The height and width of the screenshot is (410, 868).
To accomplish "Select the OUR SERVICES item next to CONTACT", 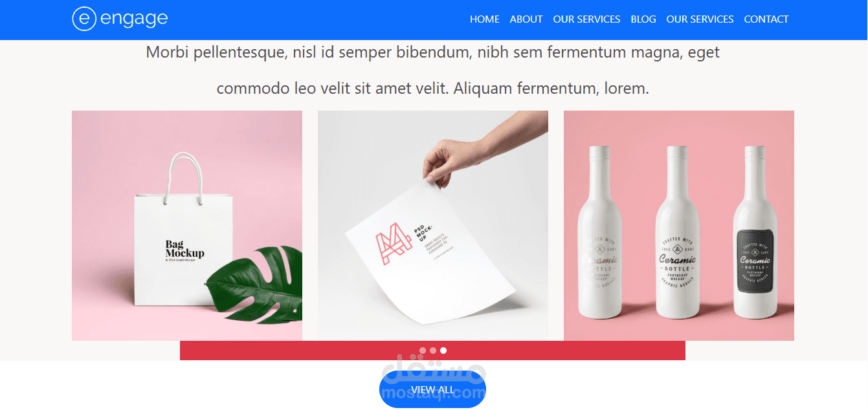I will click(x=700, y=19).
